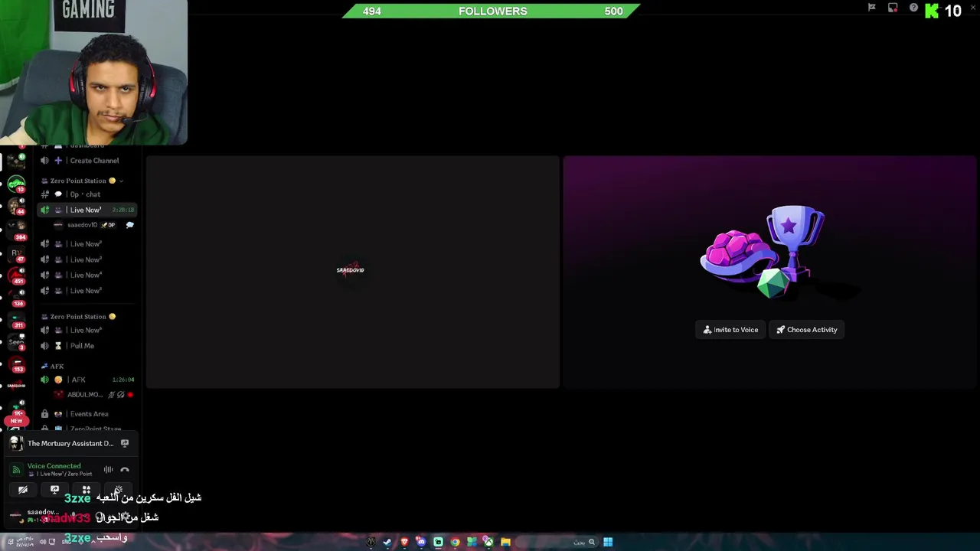980x551 pixels.
Task: Open the soundboard icon
Action: 117,490
